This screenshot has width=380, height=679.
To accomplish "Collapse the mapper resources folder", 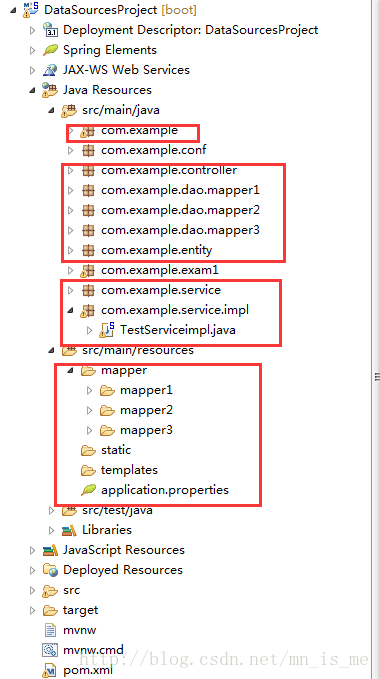I will 71,371.
